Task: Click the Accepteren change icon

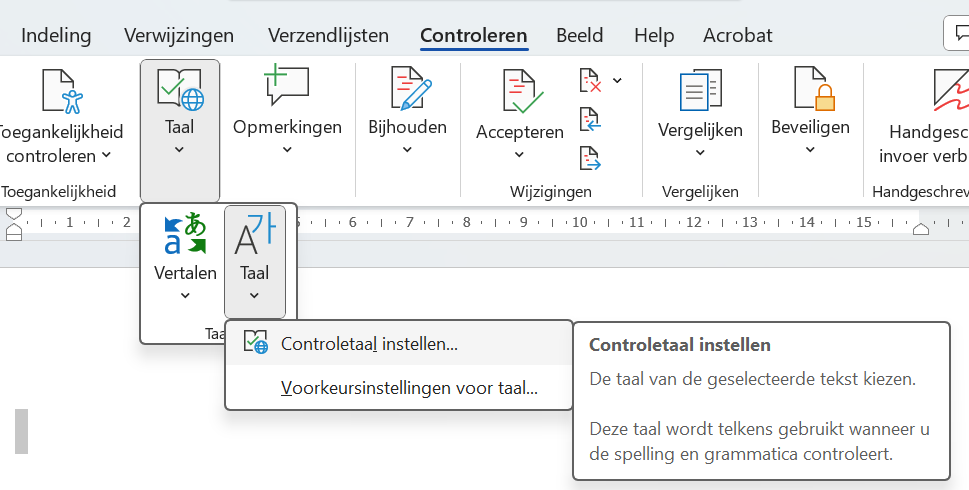Action: click(x=521, y=91)
